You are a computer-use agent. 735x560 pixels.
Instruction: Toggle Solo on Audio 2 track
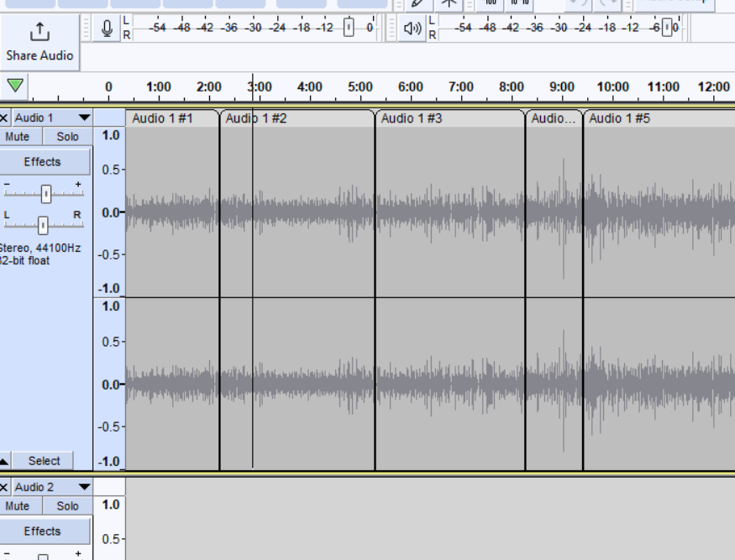68,506
